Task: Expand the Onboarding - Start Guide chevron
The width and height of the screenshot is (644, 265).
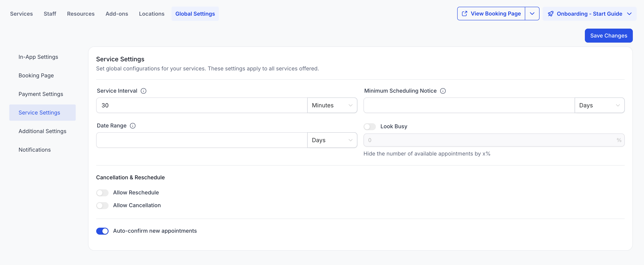Action: pos(630,14)
